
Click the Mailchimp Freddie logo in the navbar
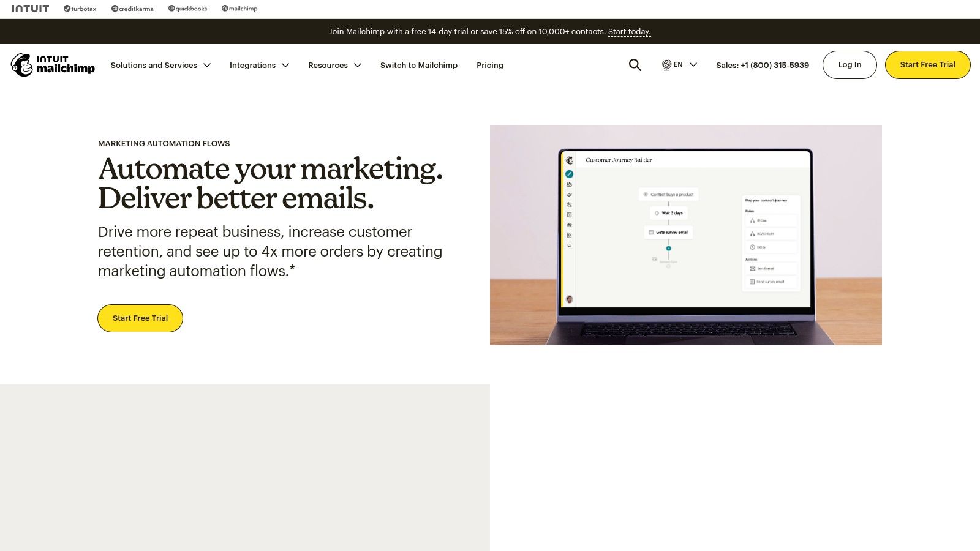pos(22,65)
